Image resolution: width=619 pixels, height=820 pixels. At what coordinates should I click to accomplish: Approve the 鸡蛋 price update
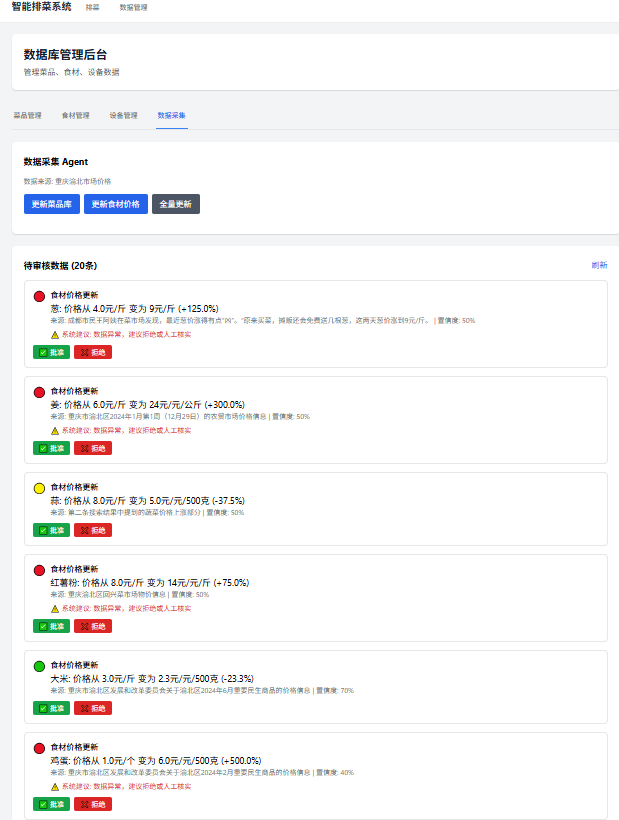click(x=51, y=804)
